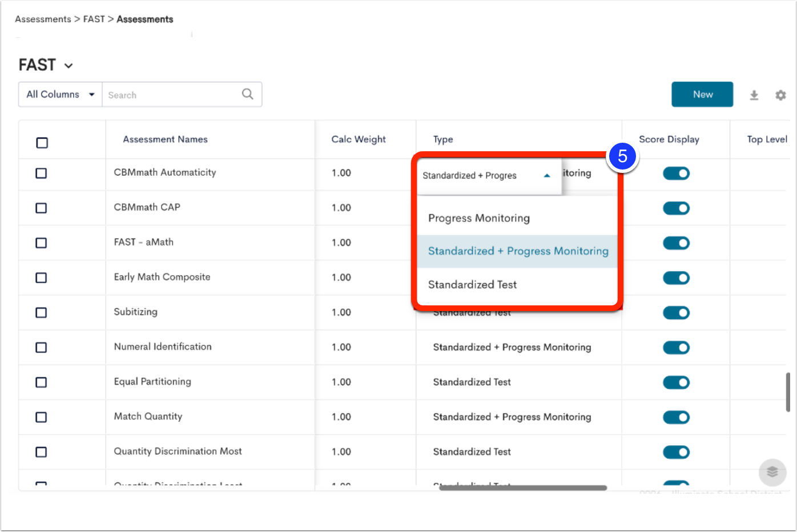The height and width of the screenshot is (532, 797).
Task: Click Subitizing assessment name
Action: point(135,312)
